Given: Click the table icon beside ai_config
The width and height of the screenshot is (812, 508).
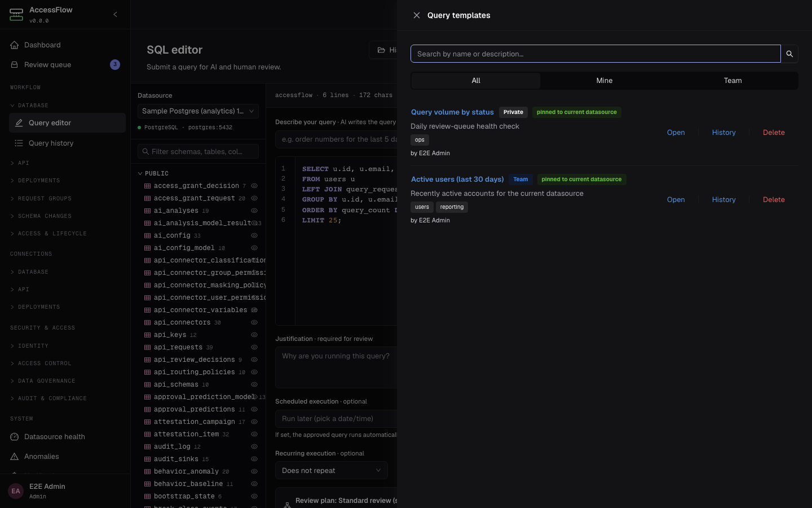Looking at the screenshot, I should point(148,235).
